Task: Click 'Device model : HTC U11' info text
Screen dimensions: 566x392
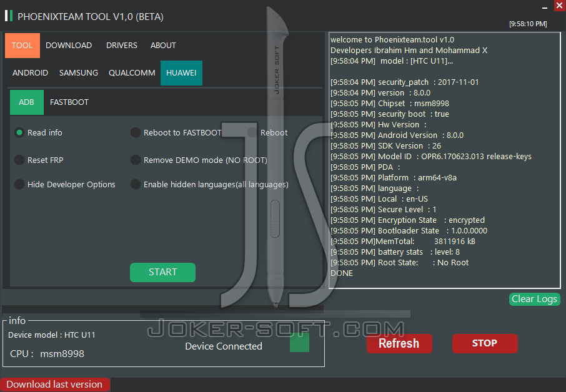Action: coord(52,335)
